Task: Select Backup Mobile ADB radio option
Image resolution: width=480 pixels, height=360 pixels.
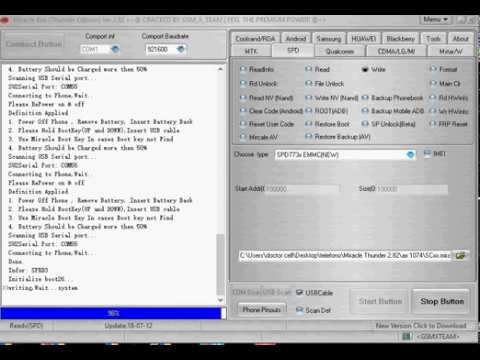Action: pos(393,111)
